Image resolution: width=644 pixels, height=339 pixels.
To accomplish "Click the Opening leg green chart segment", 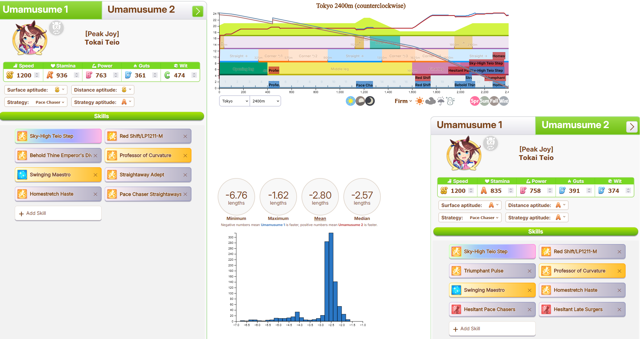I will click(x=243, y=69).
